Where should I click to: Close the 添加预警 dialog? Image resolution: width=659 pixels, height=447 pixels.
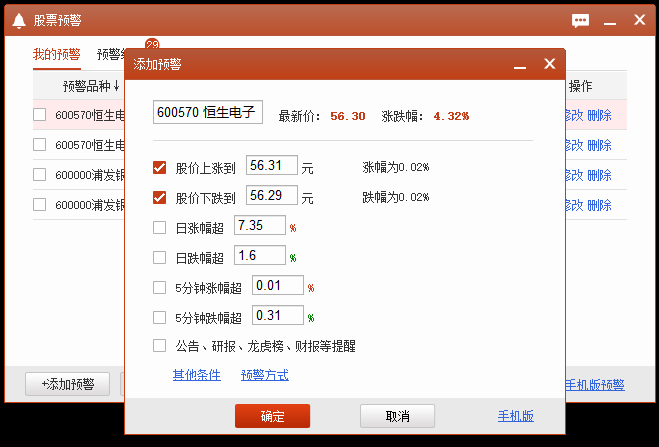click(549, 64)
